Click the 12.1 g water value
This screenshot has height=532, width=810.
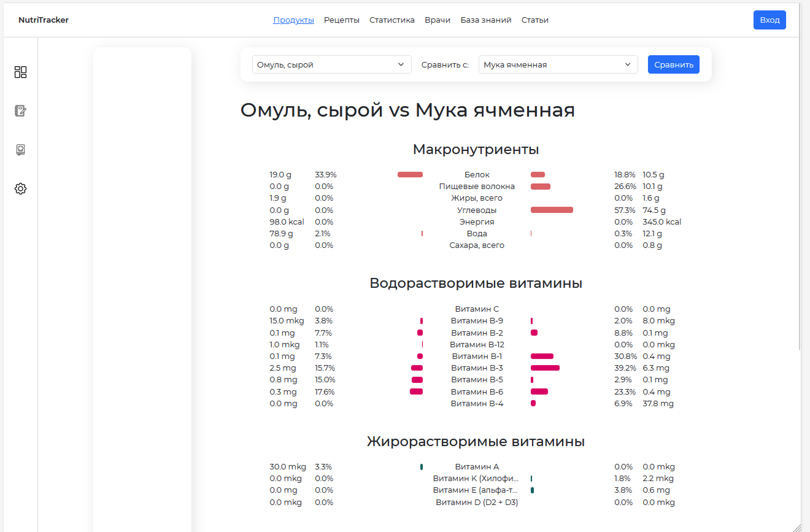coord(652,234)
